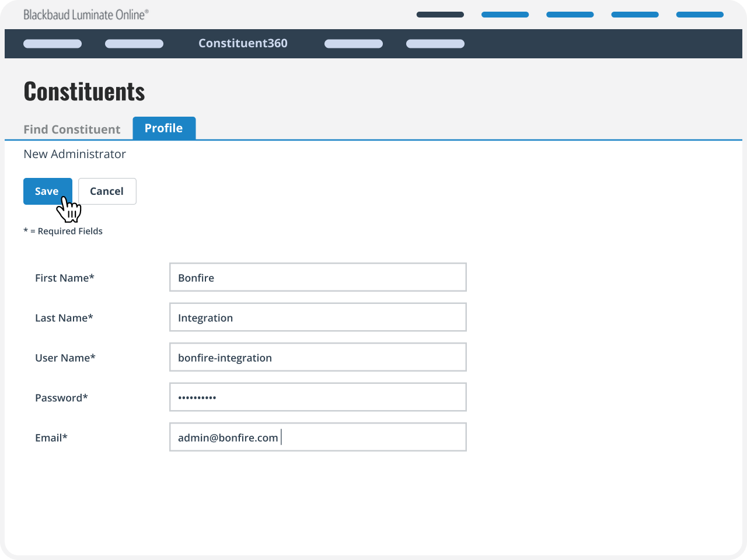Screen dimensions: 747x560
Task: Click inside the First Name field
Action: (x=317, y=277)
